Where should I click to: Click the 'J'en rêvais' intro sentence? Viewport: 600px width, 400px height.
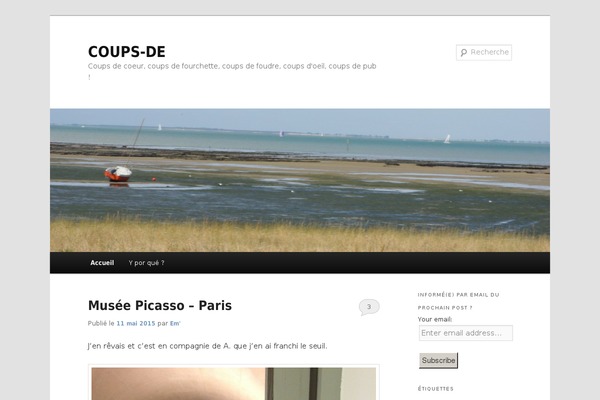point(208,346)
